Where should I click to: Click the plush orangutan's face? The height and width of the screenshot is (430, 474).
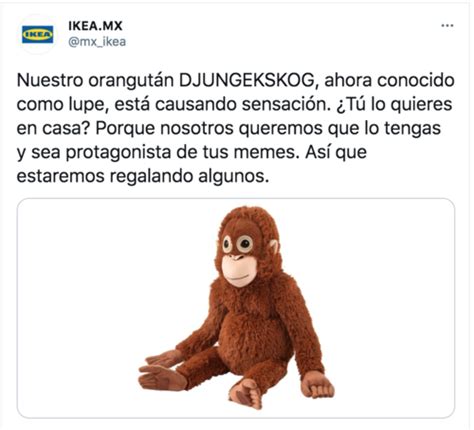pos(239,257)
